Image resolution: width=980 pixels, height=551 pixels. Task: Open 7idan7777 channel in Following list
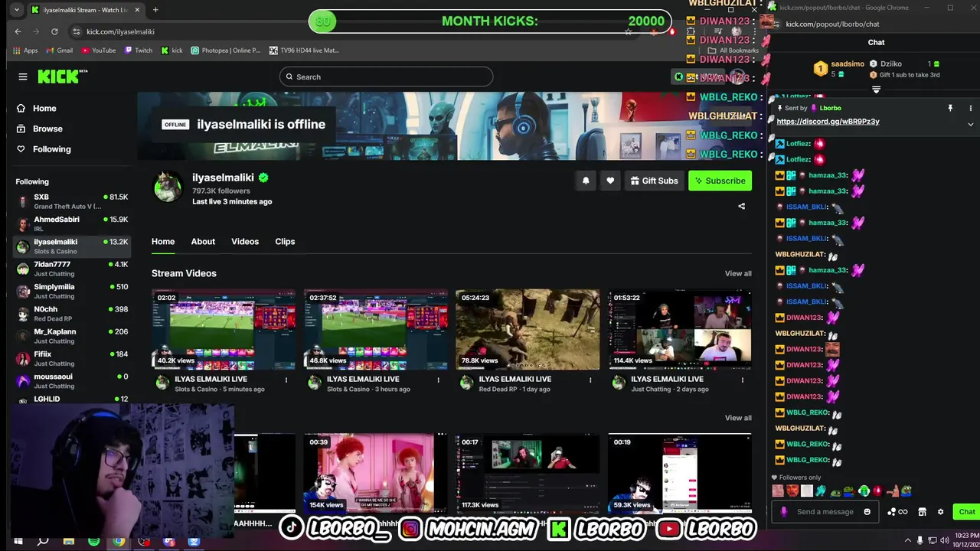pos(72,269)
